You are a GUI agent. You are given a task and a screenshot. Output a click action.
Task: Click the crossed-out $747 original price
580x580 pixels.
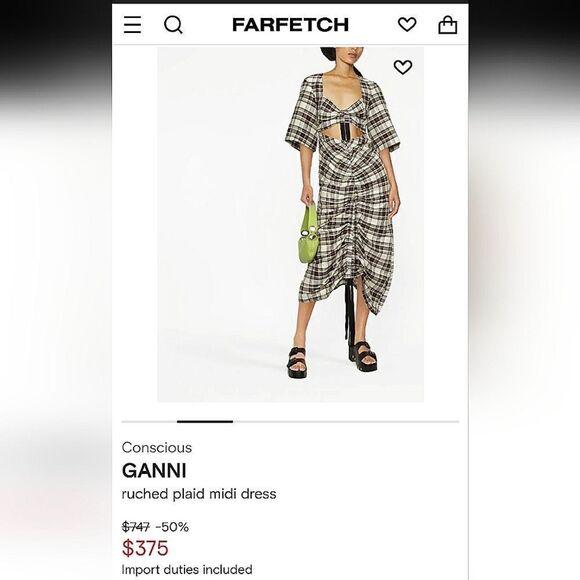point(136,526)
